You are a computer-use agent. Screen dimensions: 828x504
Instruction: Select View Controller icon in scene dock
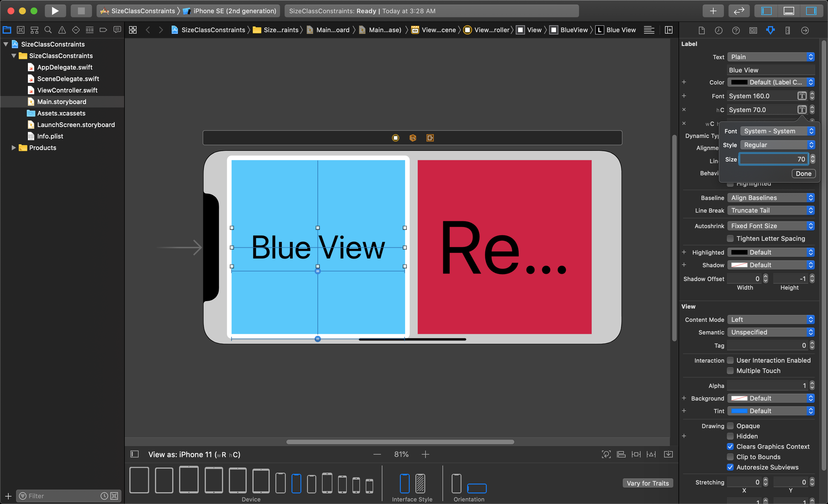[x=396, y=138]
